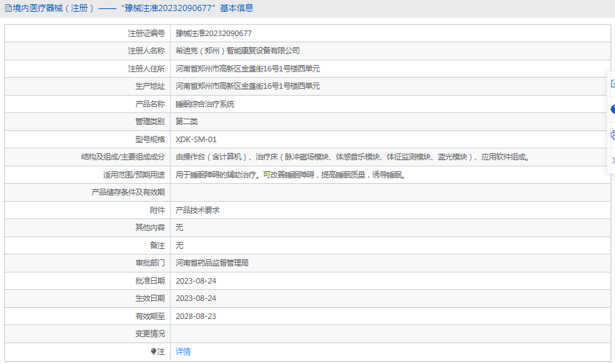Click the 产品储存条件及有效期 label
The width and height of the screenshot is (615, 364).
128,192
